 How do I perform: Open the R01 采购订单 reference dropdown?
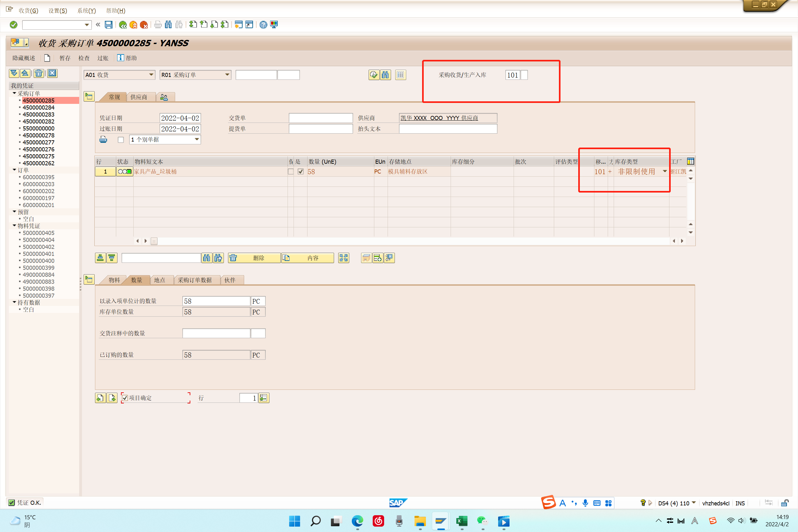click(x=227, y=75)
